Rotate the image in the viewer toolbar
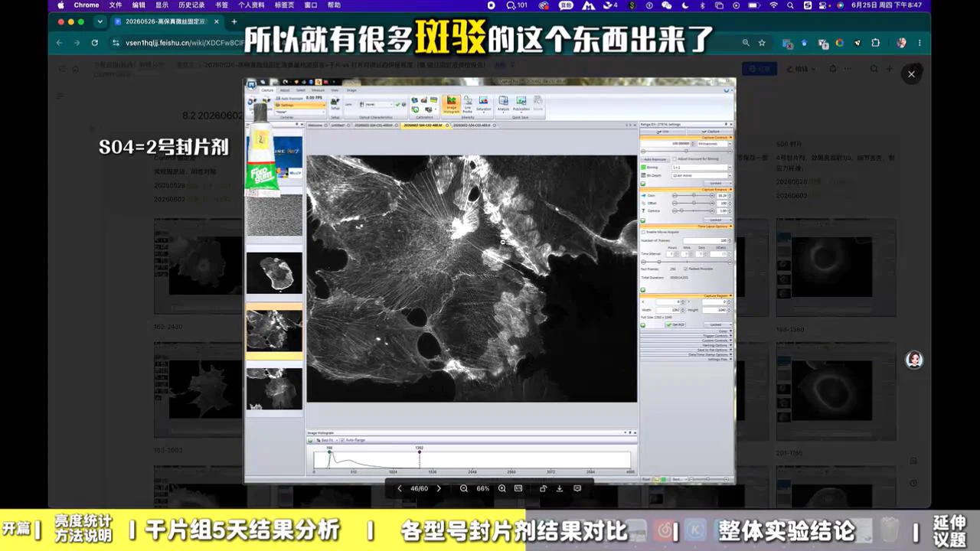The image size is (980, 551). click(x=544, y=488)
